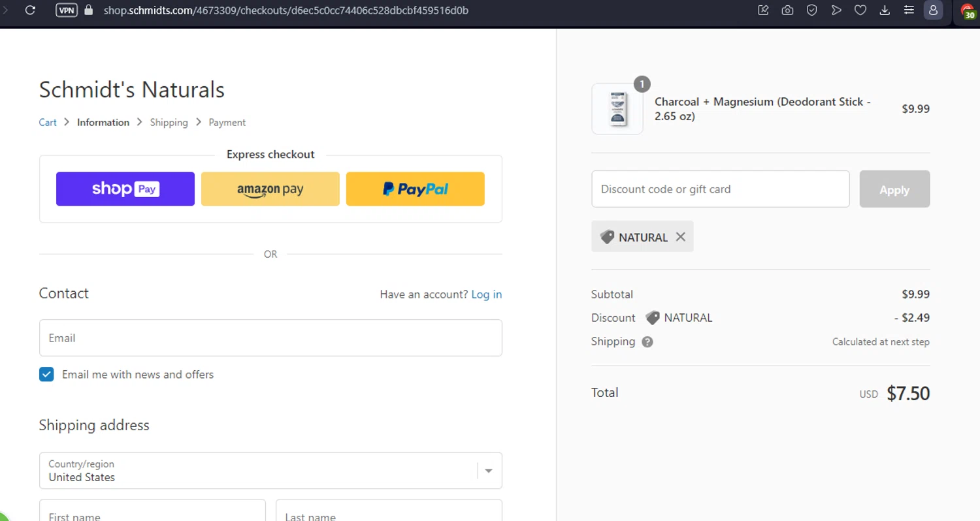980x521 pixels.
Task: Take a snapshot with the camera icon
Action: [787, 10]
